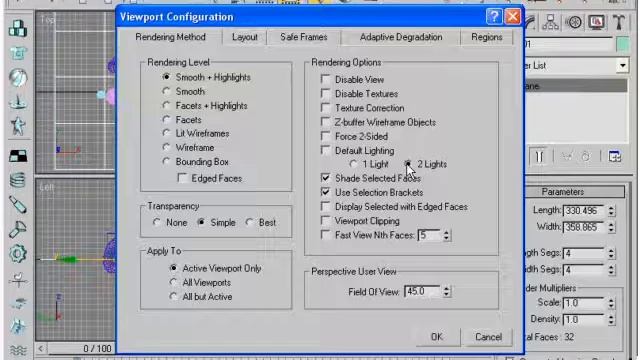Select the Wireframe rendering level
Viewport: 640px width, 360px height.
(x=166, y=147)
